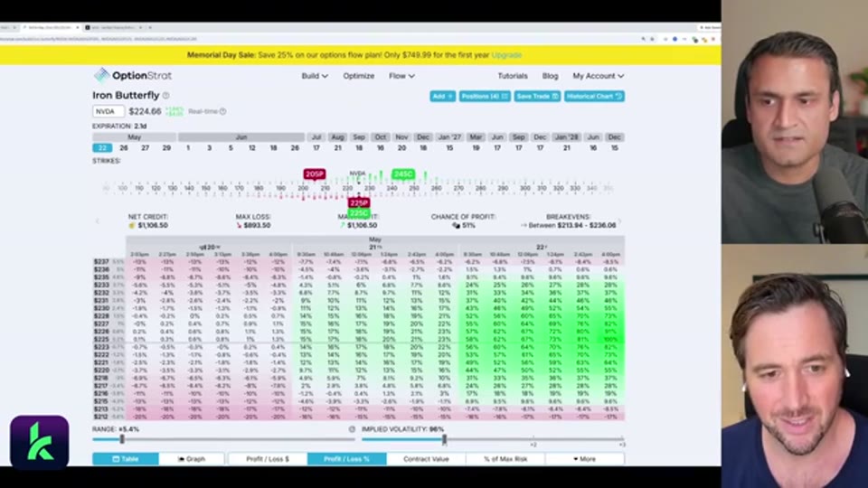The image size is (868, 488).
Task: Select the % of Max Risk tab
Action: [x=505, y=459]
